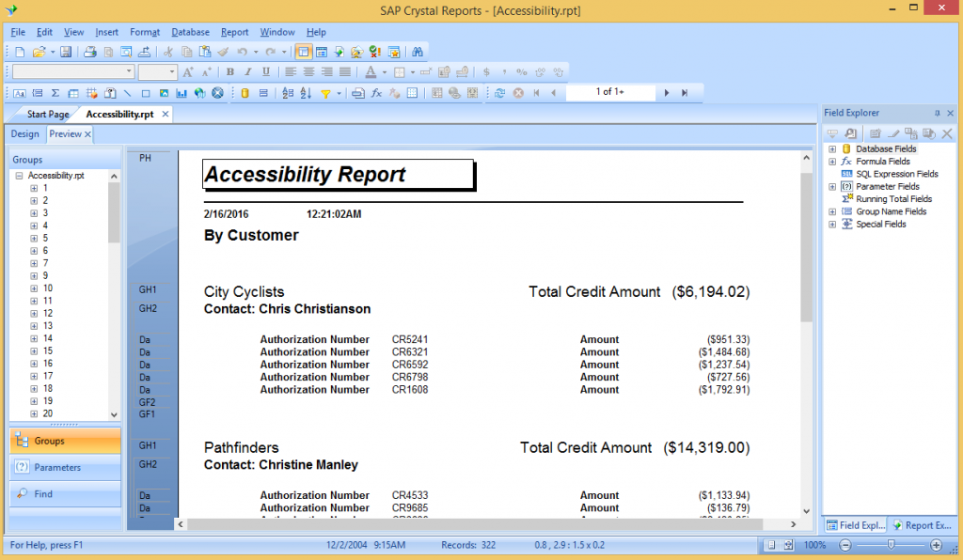Click the Insert Picture icon
This screenshot has height=560, width=963.
tap(164, 93)
